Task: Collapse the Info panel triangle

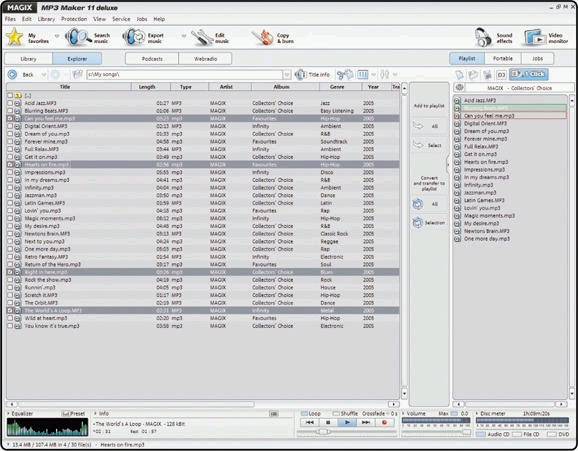Action: 95,413
